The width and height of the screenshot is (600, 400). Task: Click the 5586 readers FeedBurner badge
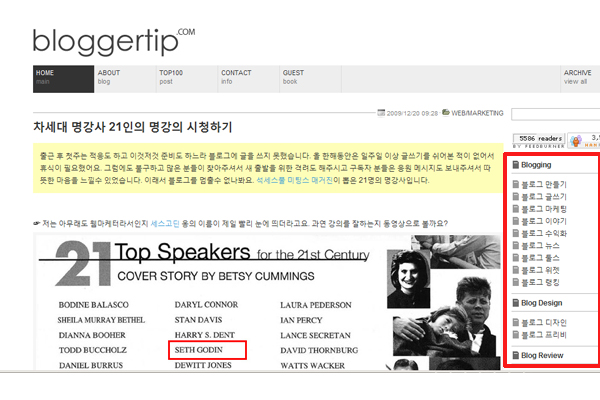click(539, 141)
